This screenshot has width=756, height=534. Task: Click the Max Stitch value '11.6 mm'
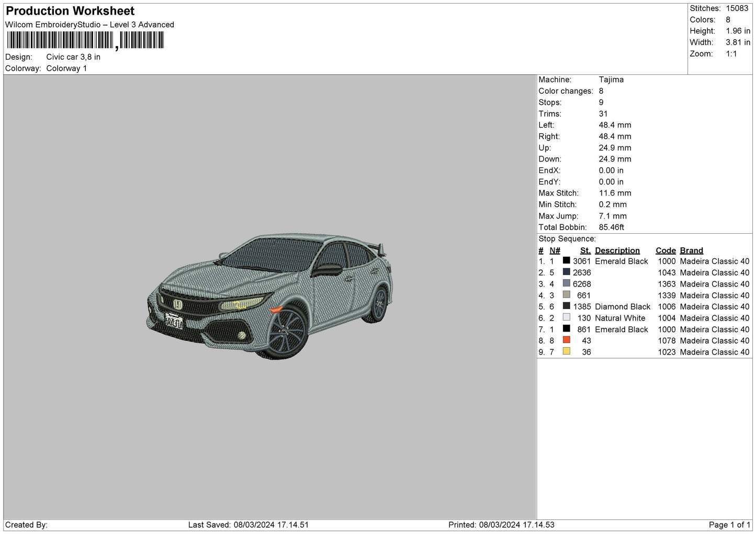coord(615,193)
